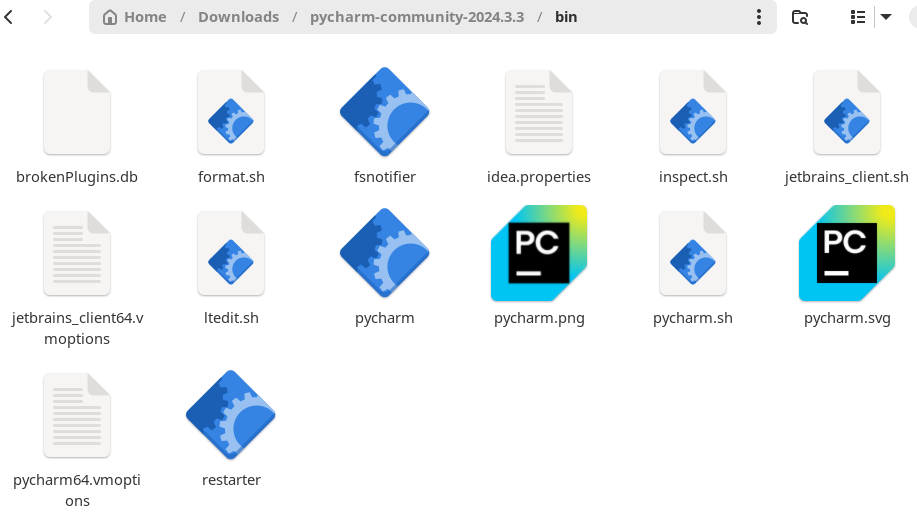
Task: Click the pycharm.svg filename label
Action: point(847,318)
